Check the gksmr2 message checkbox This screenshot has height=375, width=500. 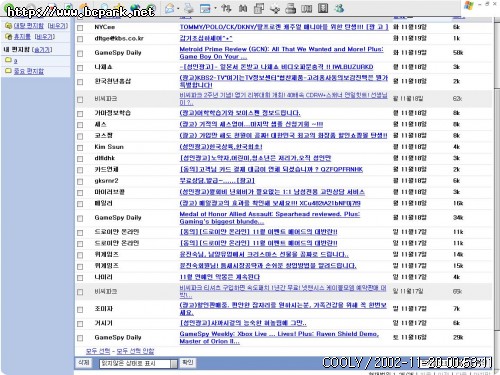[x=80, y=182]
